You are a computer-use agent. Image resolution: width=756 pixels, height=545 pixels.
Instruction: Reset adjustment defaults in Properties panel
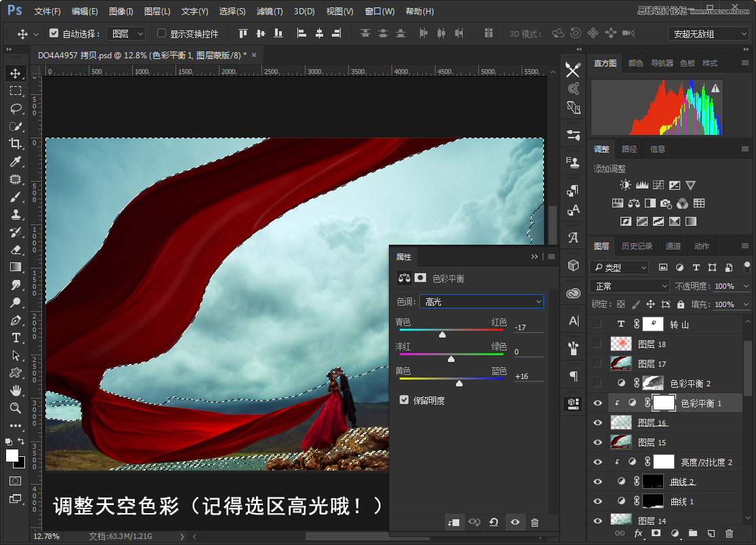(494, 523)
